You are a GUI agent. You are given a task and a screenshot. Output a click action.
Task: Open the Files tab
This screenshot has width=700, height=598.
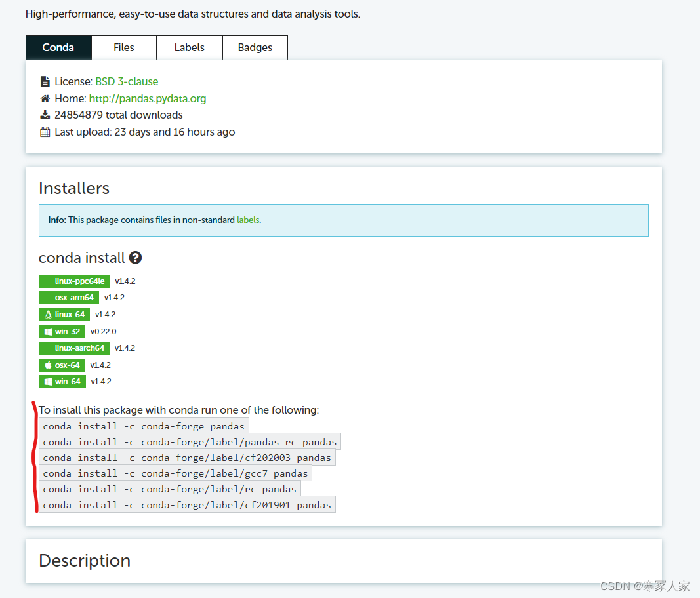click(124, 48)
